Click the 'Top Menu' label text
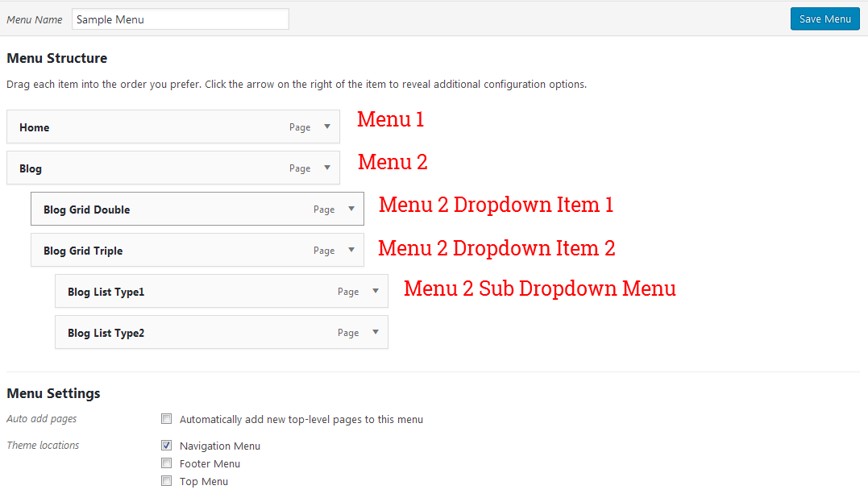 coord(204,481)
